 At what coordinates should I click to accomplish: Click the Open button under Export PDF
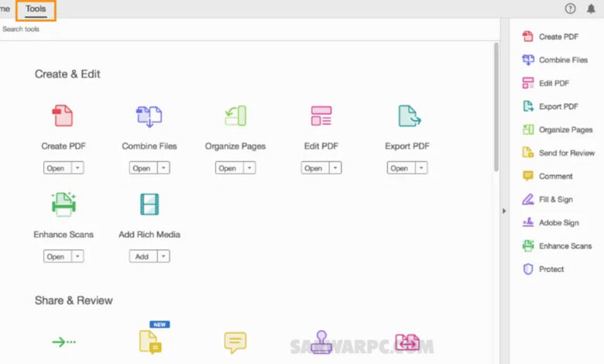tap(401, 168)
